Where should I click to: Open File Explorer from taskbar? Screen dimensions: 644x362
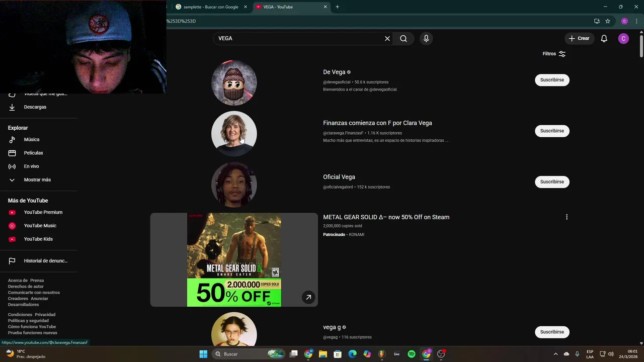(x=323, y=354)
